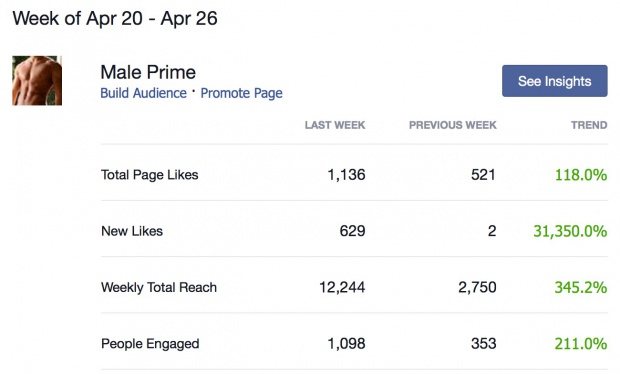Viewport: 620px width, 374px height.
Task: Select the Total Page Likes row label
Action: [149, 175]
